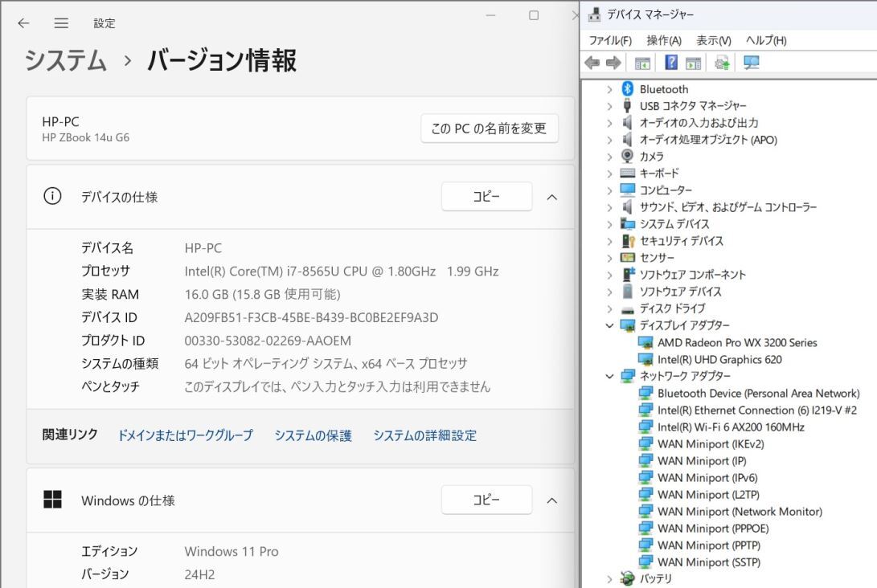Expand the バッテリ category
877x588 pixels.
coord(609,578)
